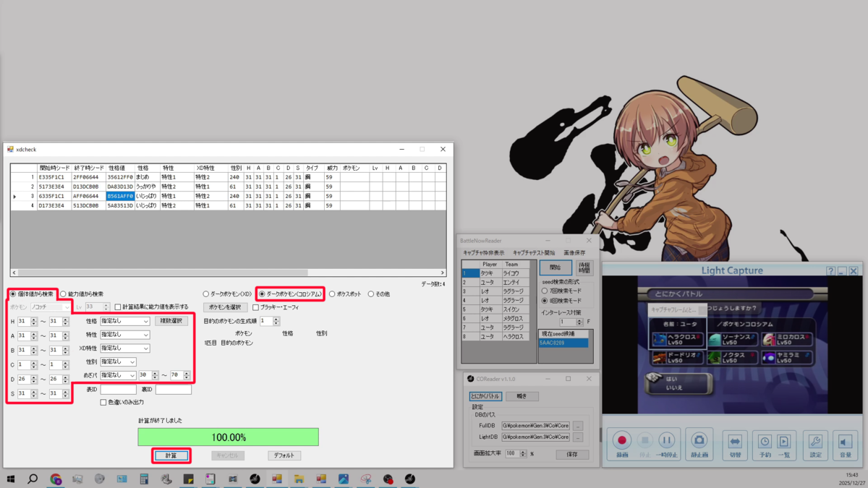Open the 性別 gender dropdown
This screenshot has width=868, height=488.
(x=119, y=361)
